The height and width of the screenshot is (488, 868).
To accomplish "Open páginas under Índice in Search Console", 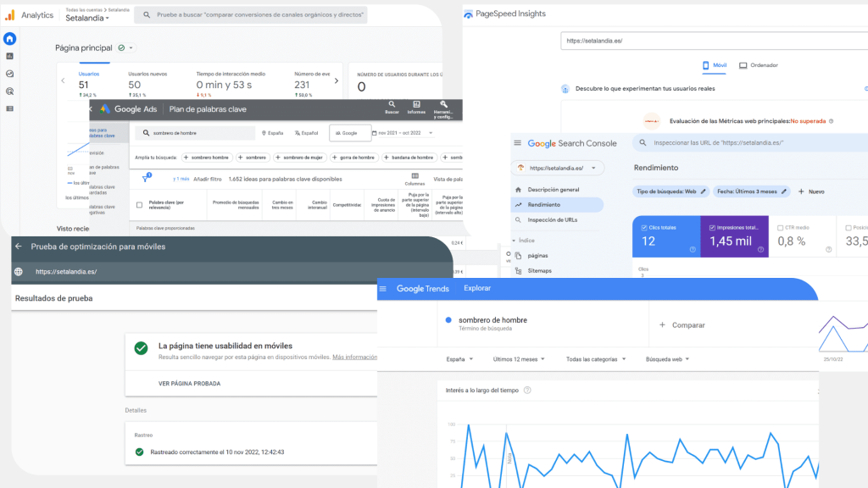I will 537,256.
